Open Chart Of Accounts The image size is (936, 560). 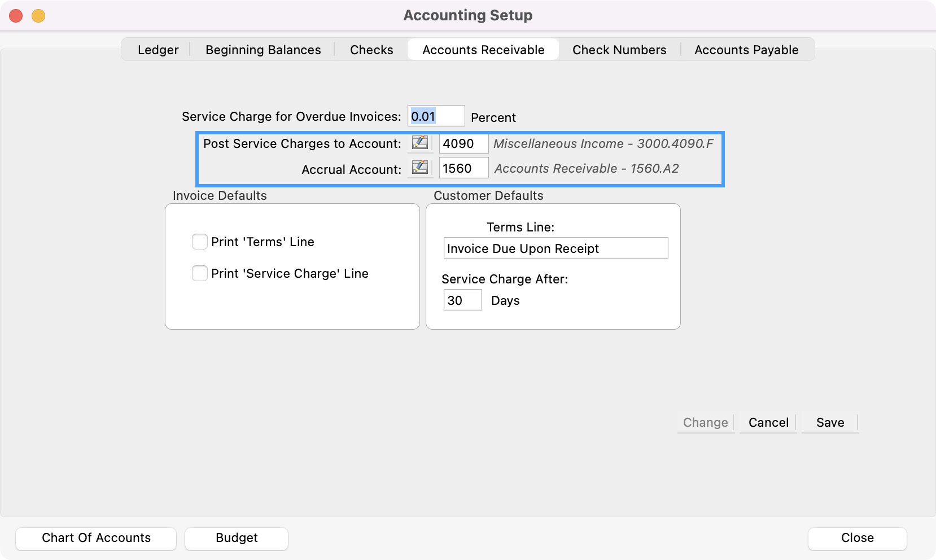[96, 538]
